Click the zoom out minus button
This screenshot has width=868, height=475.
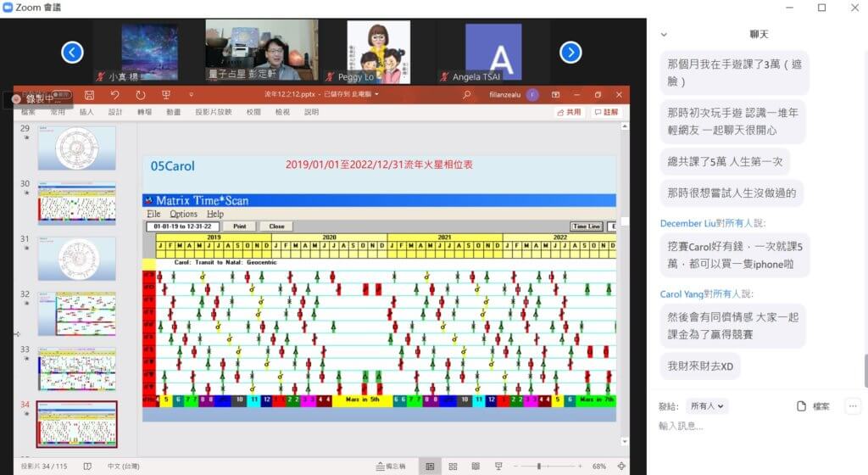pos(515,467)
